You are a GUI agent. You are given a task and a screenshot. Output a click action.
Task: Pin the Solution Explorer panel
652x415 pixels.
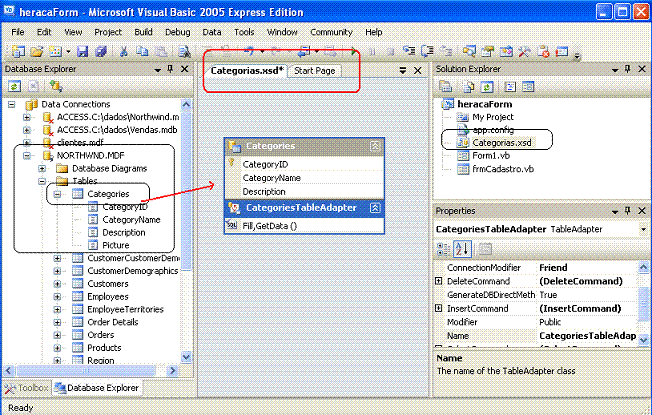[627, 69]
